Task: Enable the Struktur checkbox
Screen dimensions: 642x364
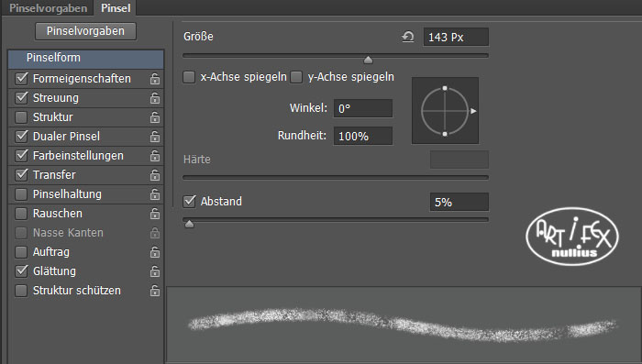Action: (x=21, y=117)
